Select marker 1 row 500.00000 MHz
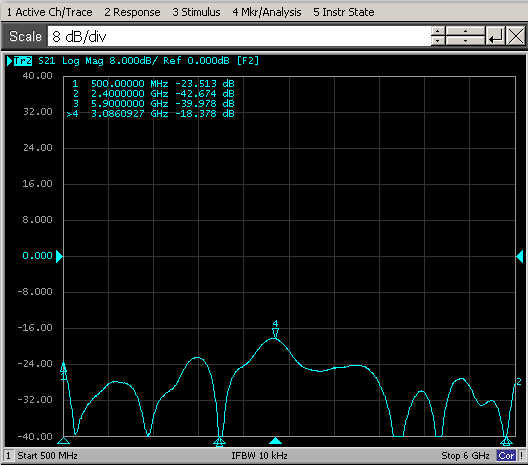 (x=153, y=84)
